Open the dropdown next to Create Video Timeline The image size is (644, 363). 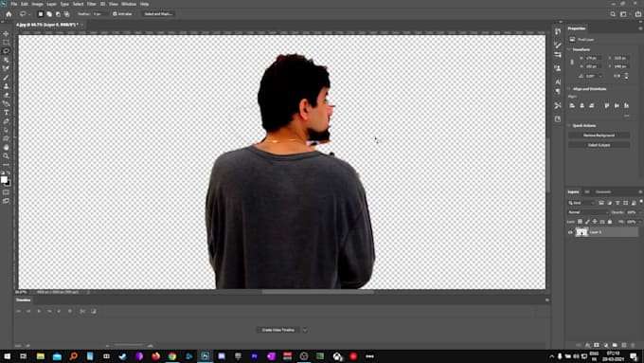305,330
